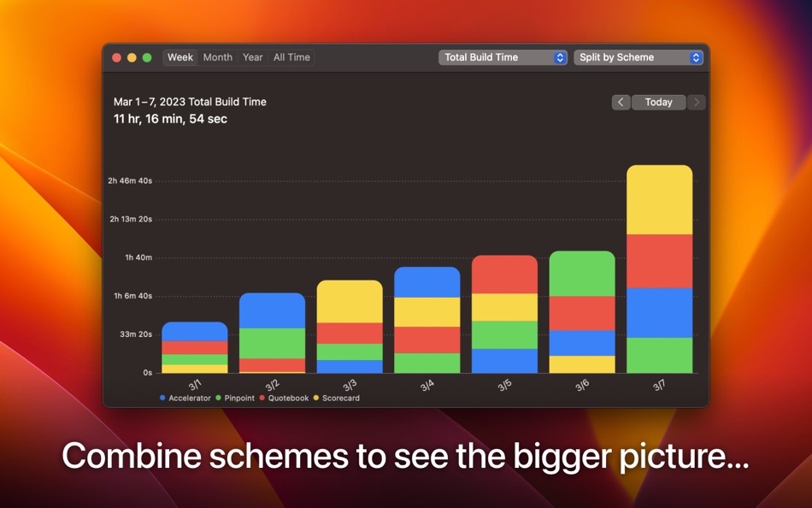Click the red Quotebook segment on 3/5 bar

[505, 275]
